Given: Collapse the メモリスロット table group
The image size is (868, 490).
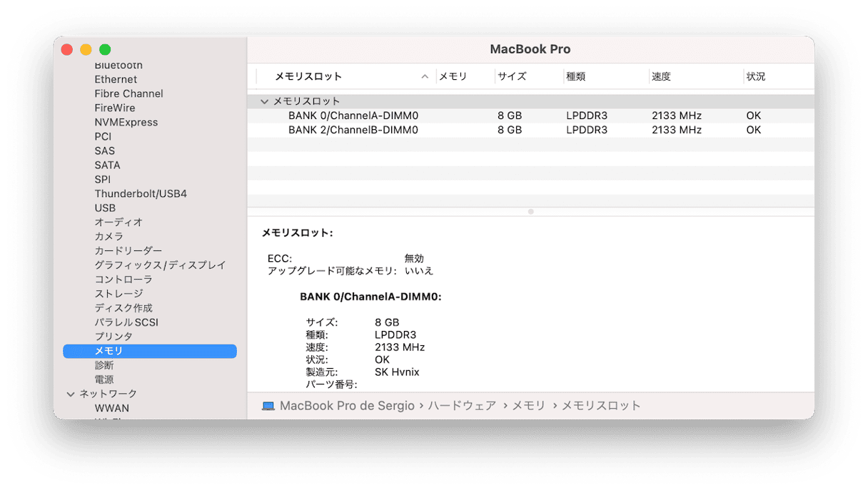Looking at the screenshot, I should pos(264,101).
